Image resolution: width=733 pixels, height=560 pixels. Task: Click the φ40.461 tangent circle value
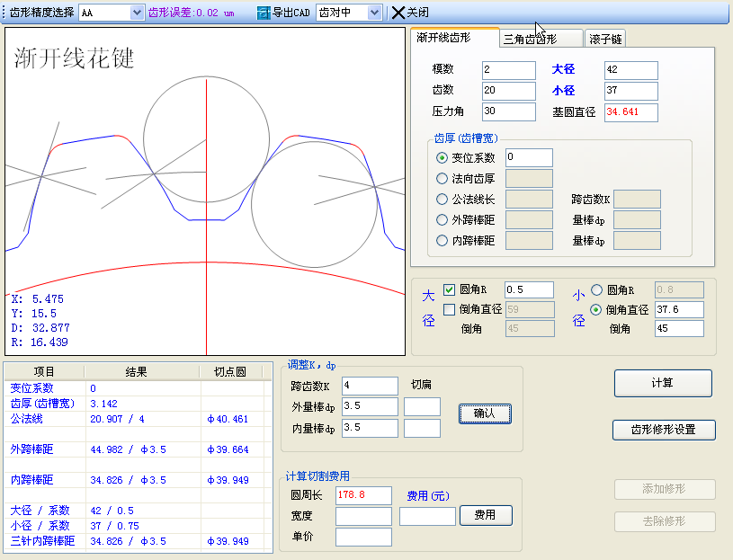tap(228, 419)
